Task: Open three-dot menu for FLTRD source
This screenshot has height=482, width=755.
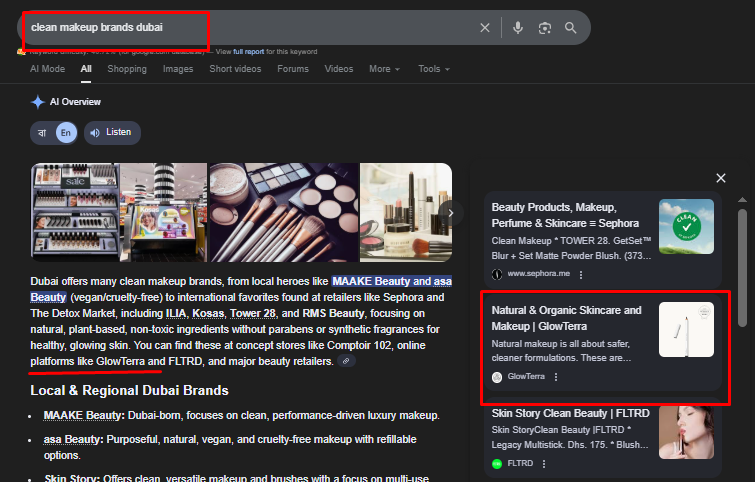Action: coord(544,464)
